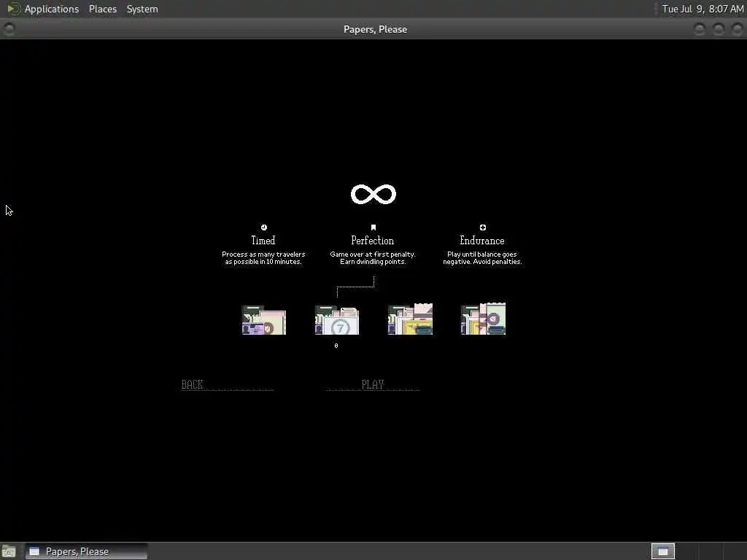Select the Timed game mode
Screen dimensions: 747x560
pyautogui.click(x=263, y=241)
